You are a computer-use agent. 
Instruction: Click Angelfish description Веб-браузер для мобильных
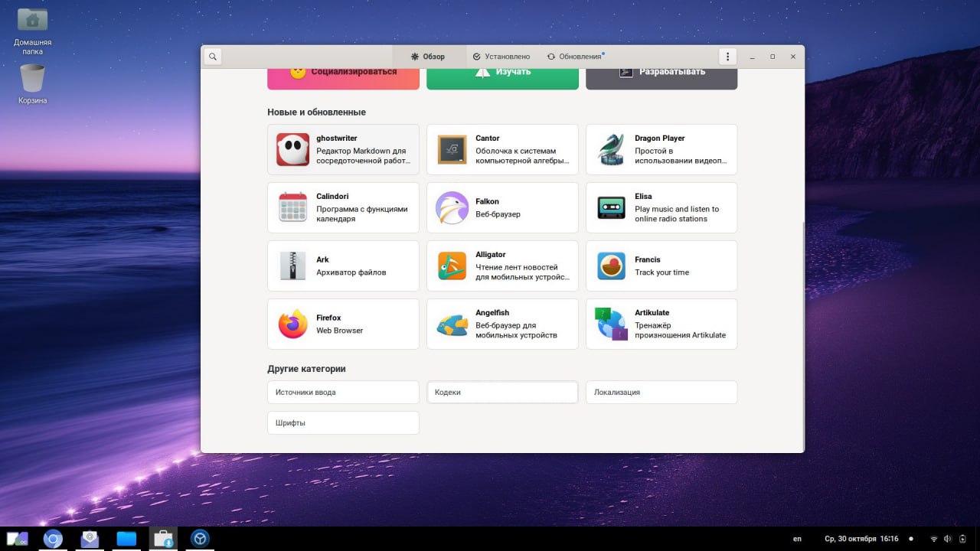(x=517, y=330)
